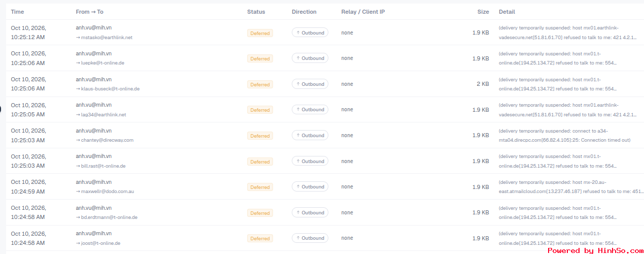Click sender anh.vu@mih.vn above chantey@direcway.com
This screenshot has height=254, width=644.
(94, 131)
